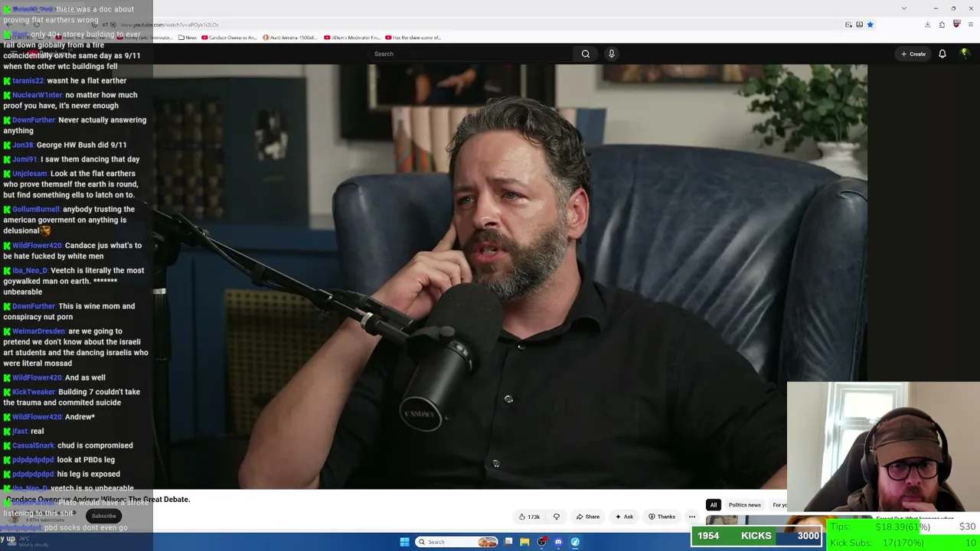This screenshot has width=980, height=551.
Task: Bookmark this page with the star icon
Action: [870, 24]
